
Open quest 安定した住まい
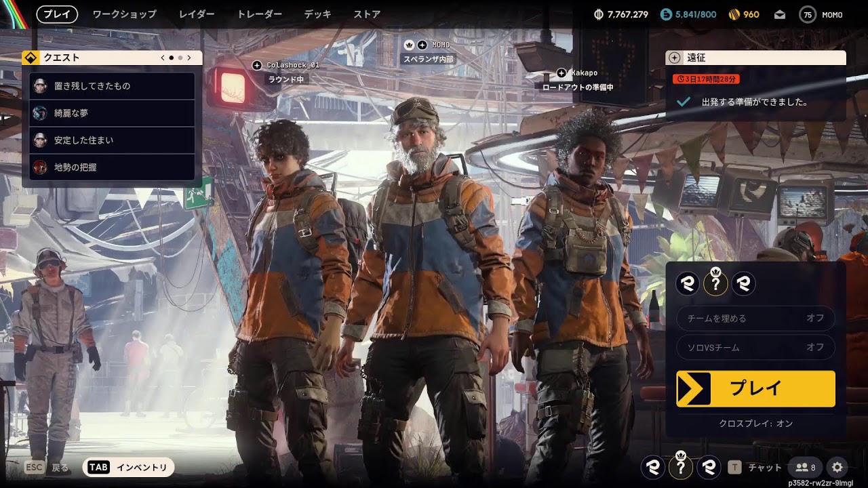click(113, 140)
